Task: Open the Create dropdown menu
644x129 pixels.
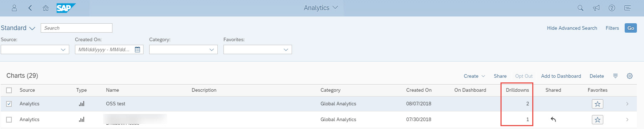Action: click(x=474, y=76)
